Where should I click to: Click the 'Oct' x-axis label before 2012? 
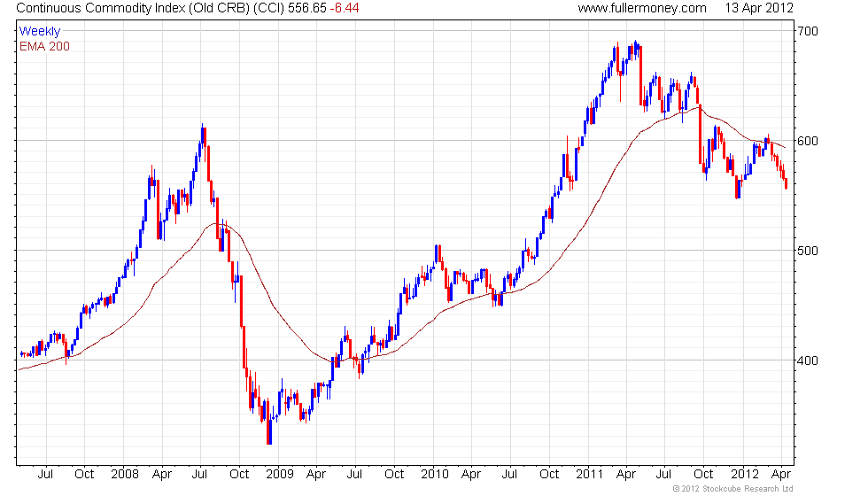(x=703, y=475)
